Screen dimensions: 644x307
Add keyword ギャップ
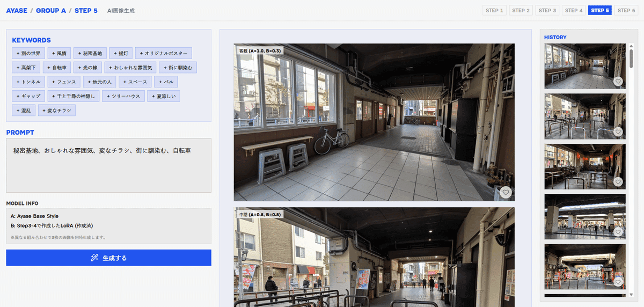pos(28,96)
